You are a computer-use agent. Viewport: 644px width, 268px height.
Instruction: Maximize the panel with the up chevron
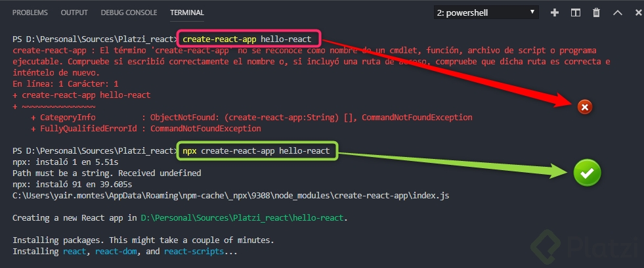(x=618, y=12)
